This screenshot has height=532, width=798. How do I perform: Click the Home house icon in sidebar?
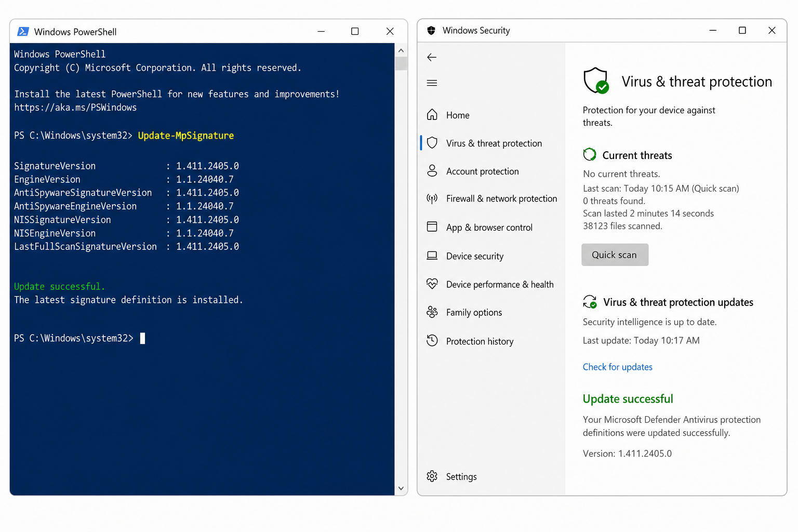pyautogui.click(x=432, y=115)
